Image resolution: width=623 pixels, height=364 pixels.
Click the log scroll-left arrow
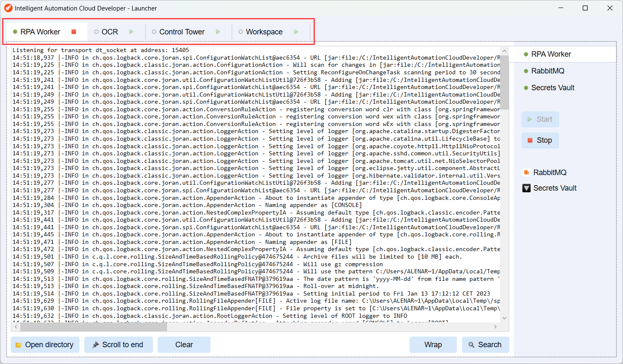click(16, 327)
